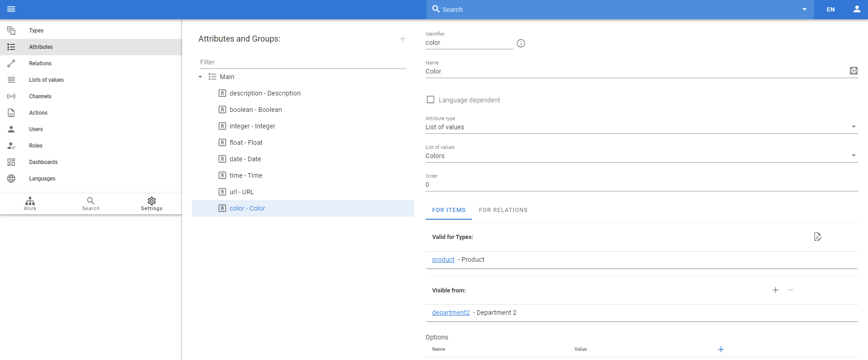
Task: Click the Roles icon in sidebar
Action: coord(11,146)
